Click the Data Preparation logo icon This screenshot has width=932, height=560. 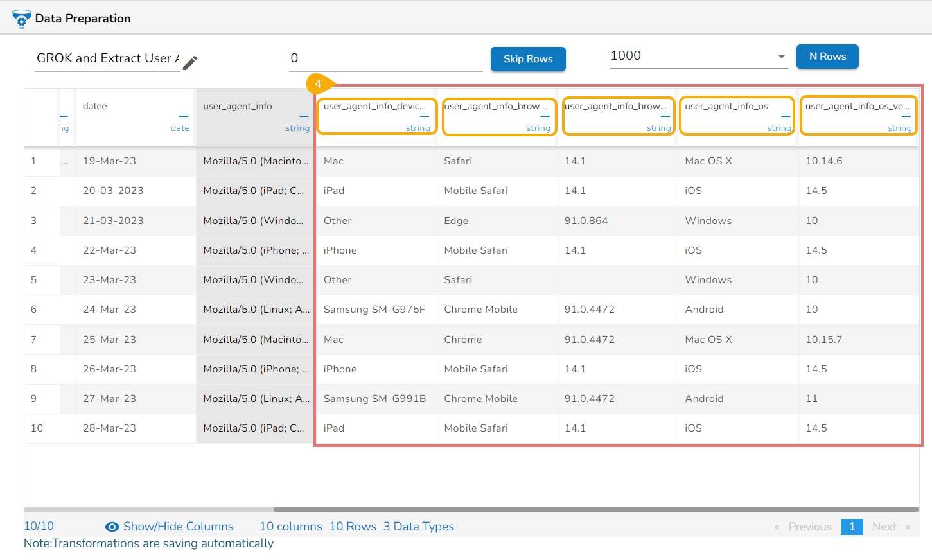(x=21, y=19)
